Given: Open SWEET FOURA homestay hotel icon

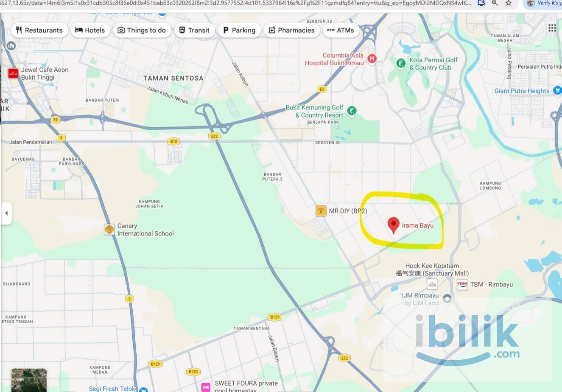Looking at the screenshot, I should 206,387.
